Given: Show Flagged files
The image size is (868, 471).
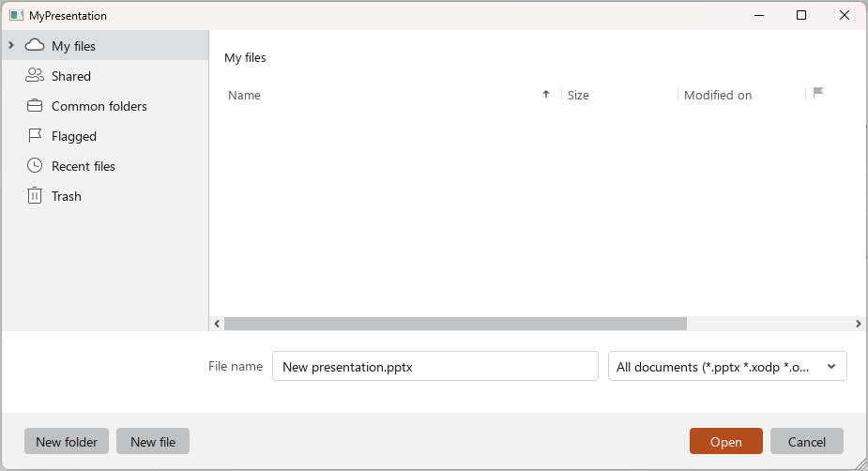Looking at the screenshot, I should (105, 136).
